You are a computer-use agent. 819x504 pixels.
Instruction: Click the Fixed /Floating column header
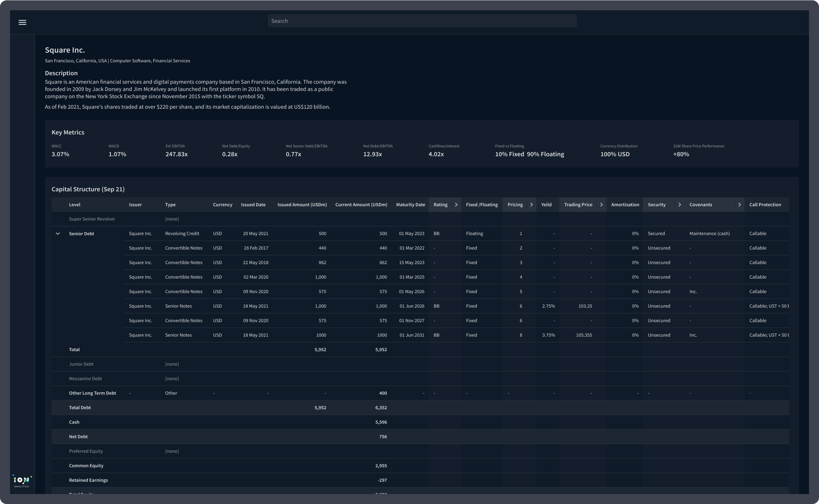[482, 205]
